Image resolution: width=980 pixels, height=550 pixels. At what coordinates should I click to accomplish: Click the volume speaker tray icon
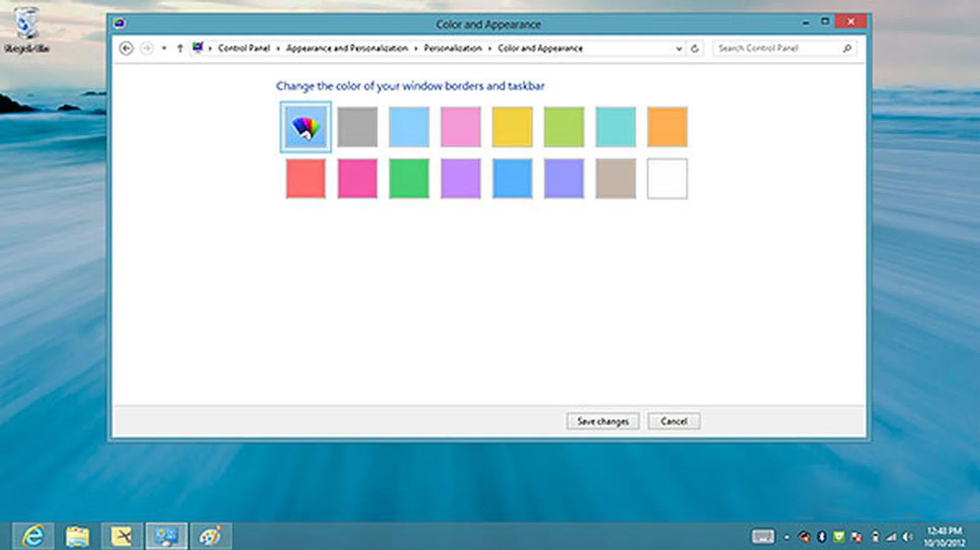tap(907, 537)
